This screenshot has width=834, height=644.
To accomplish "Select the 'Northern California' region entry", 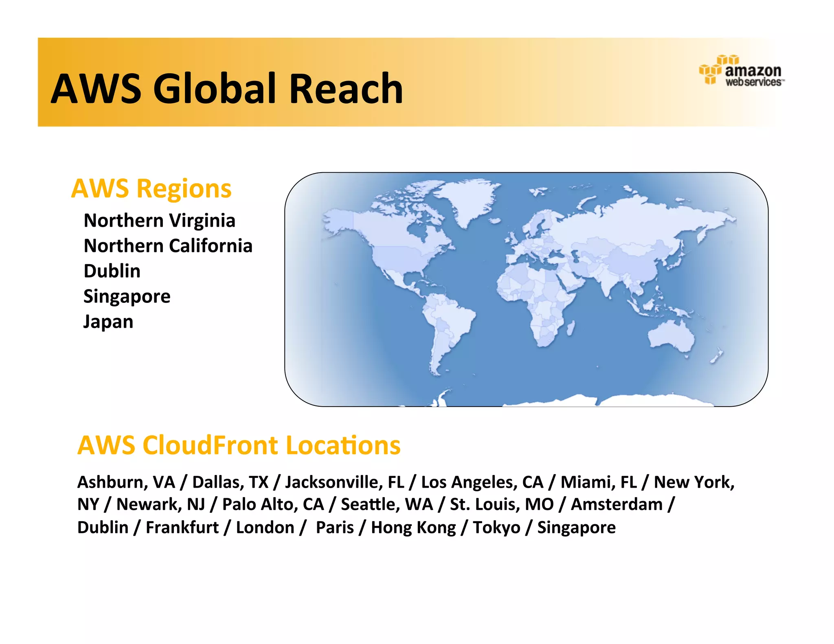I will [168, 246].
